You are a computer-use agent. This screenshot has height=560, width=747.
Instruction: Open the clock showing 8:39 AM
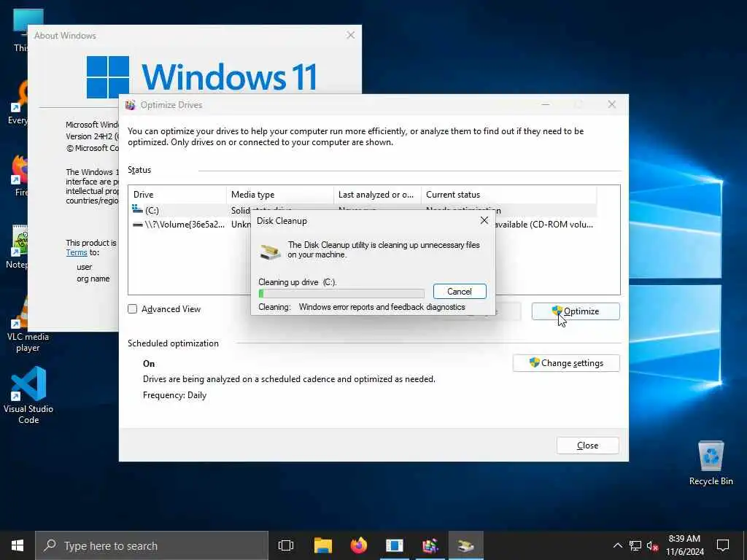click(684, 545)
